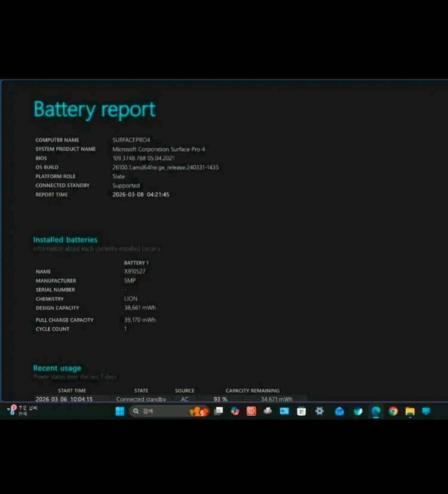Click the Installed batteries heading
448x494 pixels.
click(x=65, y=240)
